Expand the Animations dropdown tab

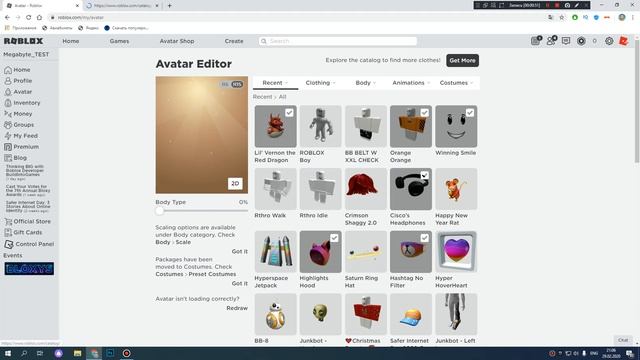click(x=411, y=83)
